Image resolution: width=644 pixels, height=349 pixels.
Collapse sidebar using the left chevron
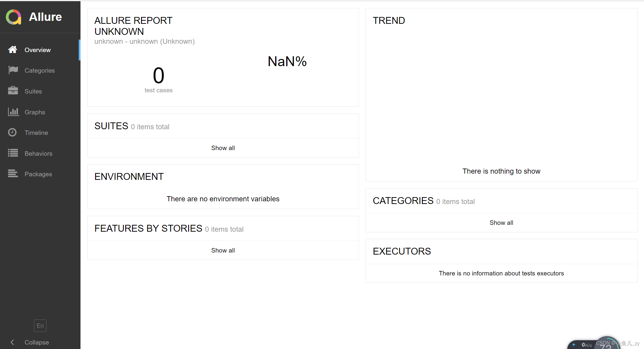pos(12,342)
